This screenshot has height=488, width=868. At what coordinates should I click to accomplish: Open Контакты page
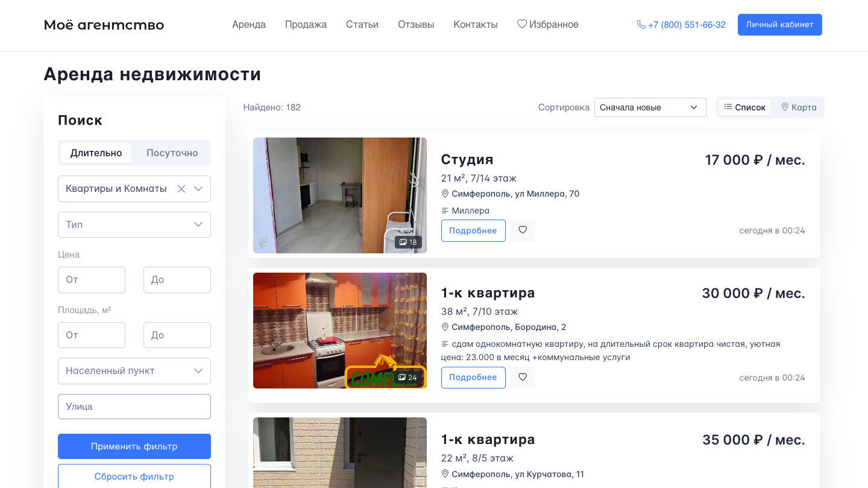[x=476, y=25]
